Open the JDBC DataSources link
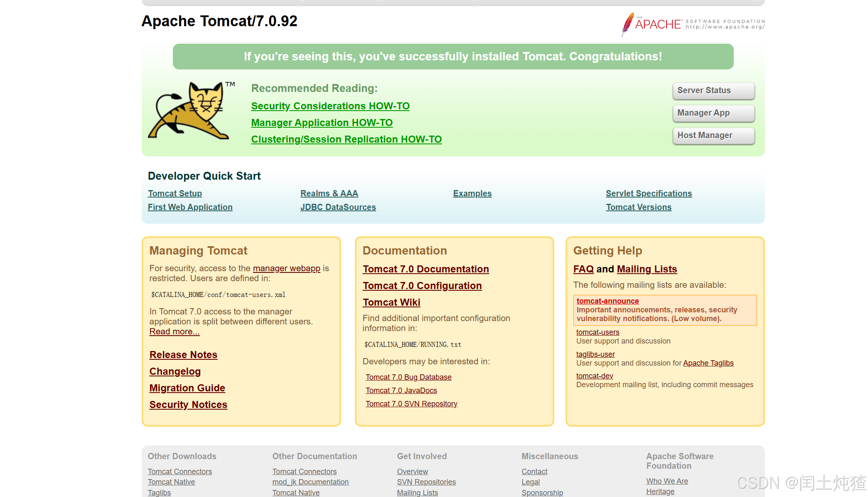Viewport: 868px width, 497px height. [338, 207]
